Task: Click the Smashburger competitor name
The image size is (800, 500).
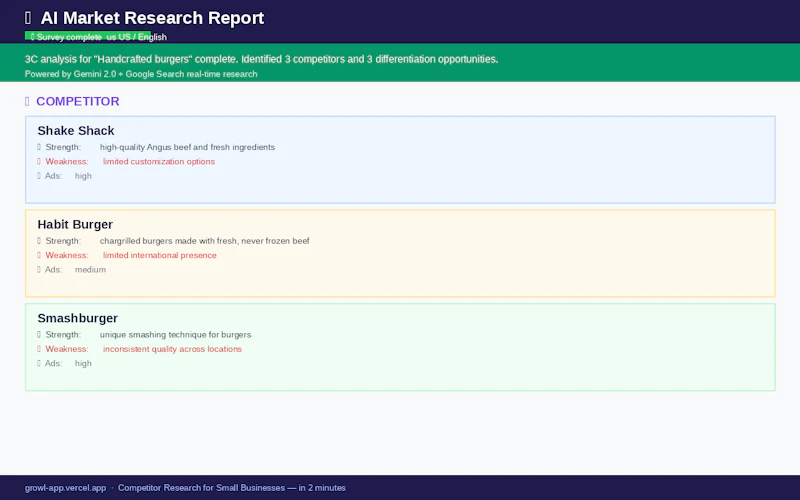Action: tap(78, 318)
